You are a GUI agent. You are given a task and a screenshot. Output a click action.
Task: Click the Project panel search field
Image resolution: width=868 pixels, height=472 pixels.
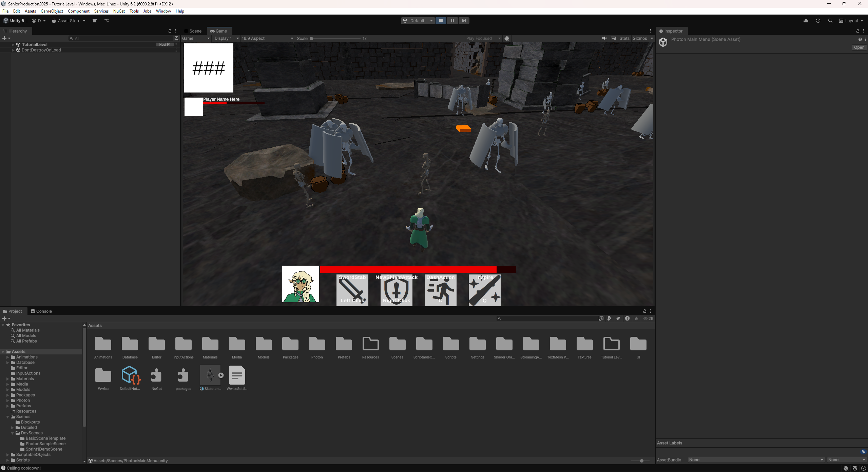click(x=548, y=319)
